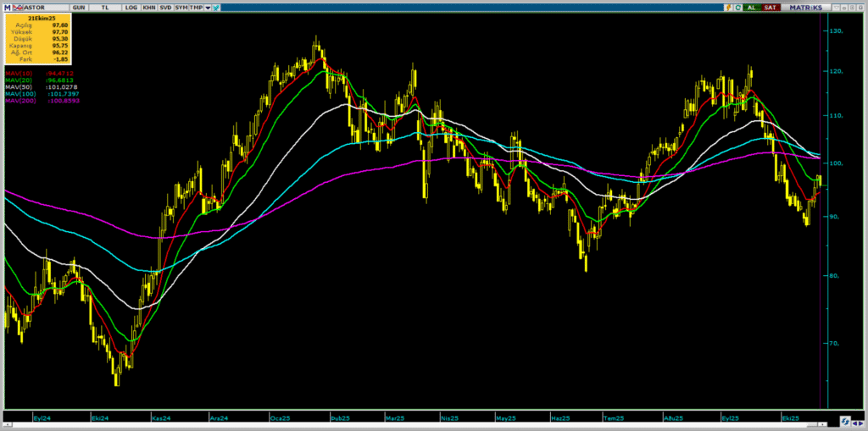Click the bottom-right chart reset icon
The image size is (868, 431).
(x=845, y=420)
